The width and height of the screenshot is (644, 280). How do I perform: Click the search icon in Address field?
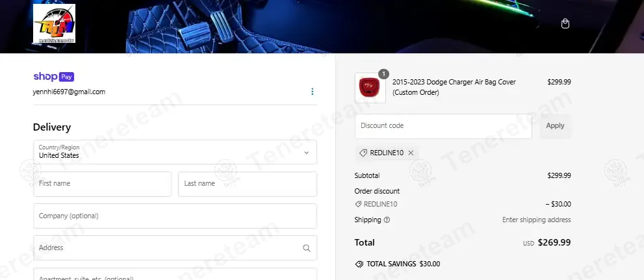(306, 248)
